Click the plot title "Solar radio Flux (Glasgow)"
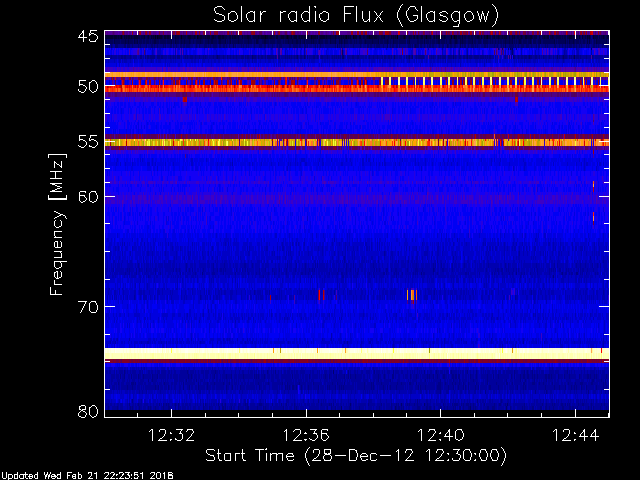The image size is (640, 480). click(x=356, y=16)
